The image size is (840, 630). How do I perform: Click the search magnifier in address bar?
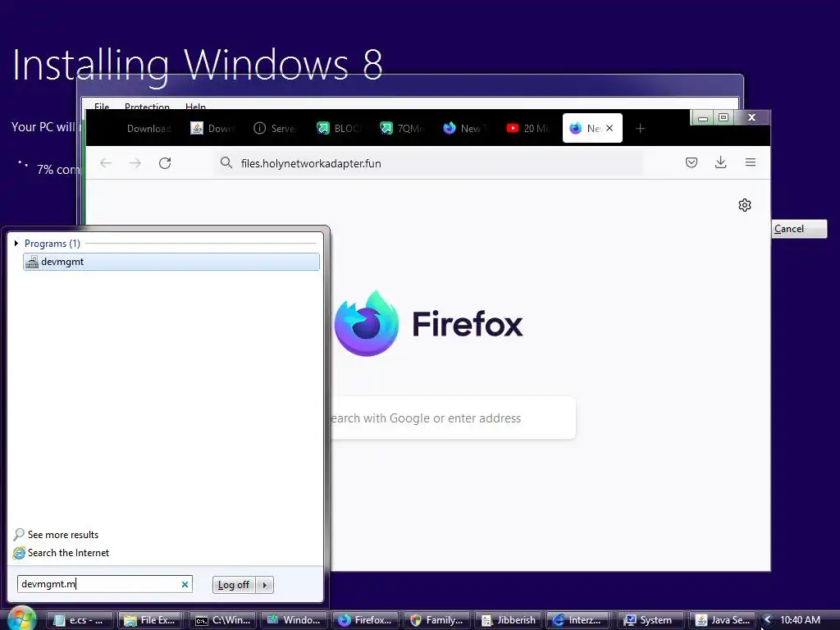[x=226, y=163]
